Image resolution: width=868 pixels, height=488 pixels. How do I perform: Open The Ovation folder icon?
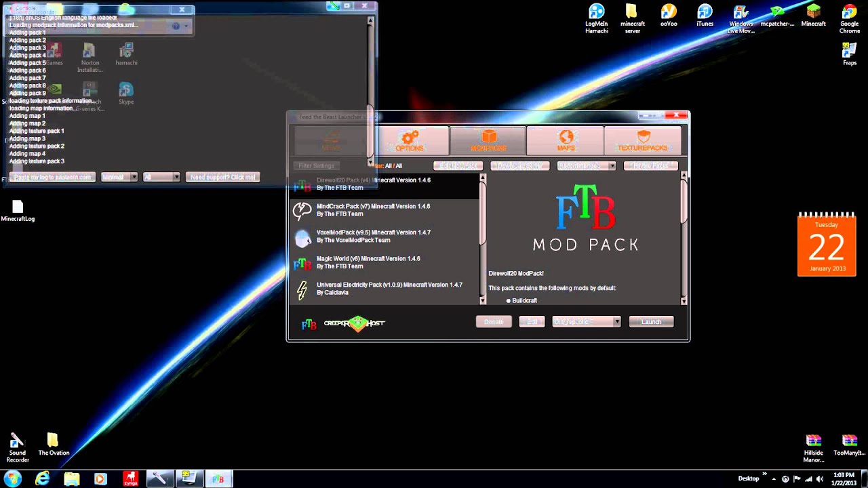54,445
